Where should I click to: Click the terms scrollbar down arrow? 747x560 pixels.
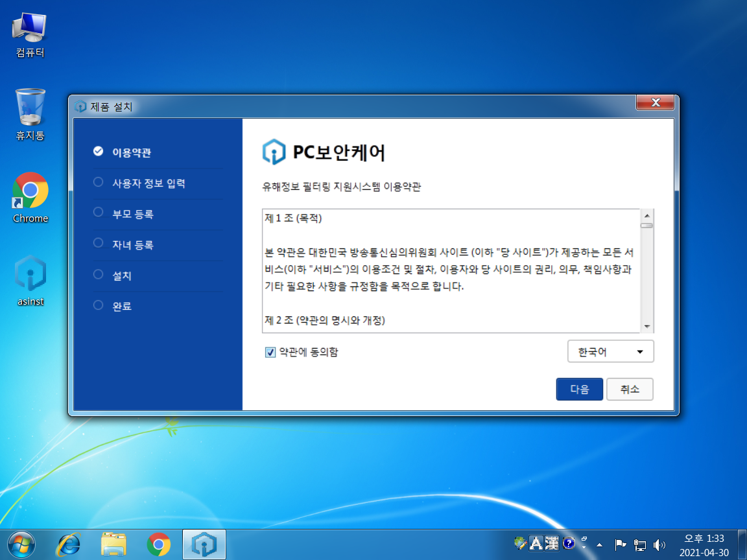pyautogui.click(x=647, y=327)
